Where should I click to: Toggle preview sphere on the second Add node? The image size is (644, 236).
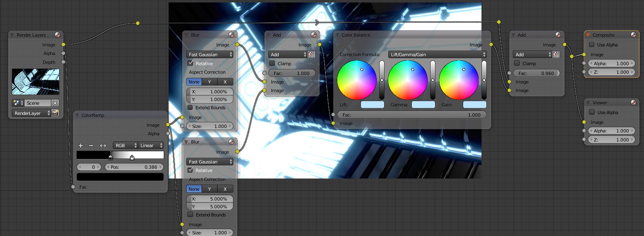[x=558, y=35]
